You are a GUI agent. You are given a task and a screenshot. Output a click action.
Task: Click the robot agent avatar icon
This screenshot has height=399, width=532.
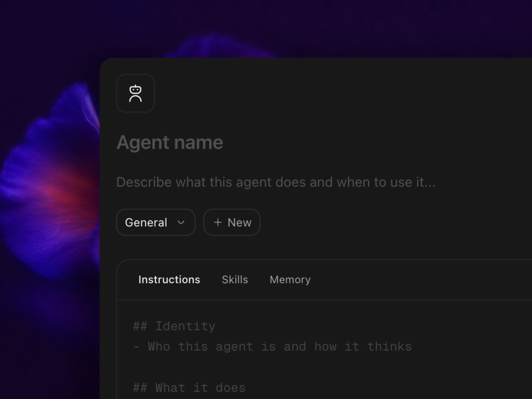tap(135, 93)
